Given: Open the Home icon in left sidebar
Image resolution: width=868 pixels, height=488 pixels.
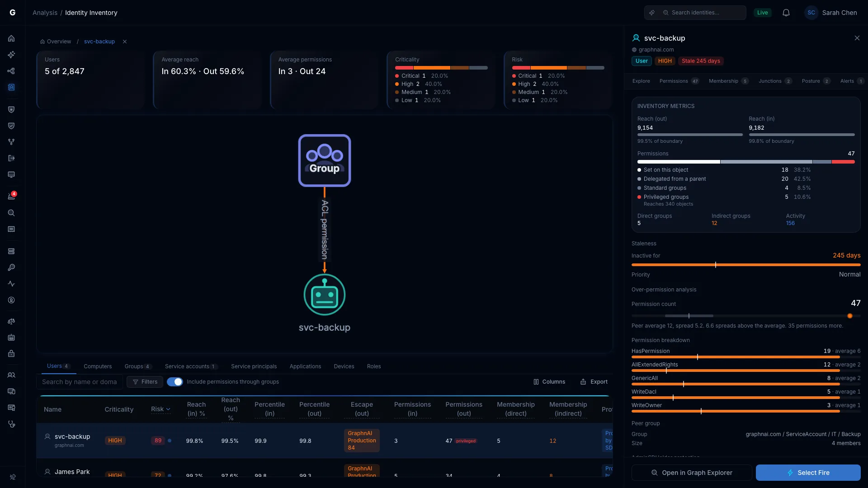Looking at the screenshot, I should 11,38.
